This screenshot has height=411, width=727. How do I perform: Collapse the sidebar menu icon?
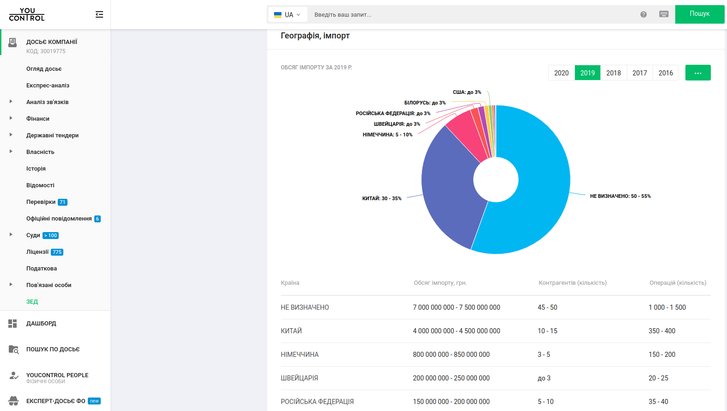(x=99, y=15)
